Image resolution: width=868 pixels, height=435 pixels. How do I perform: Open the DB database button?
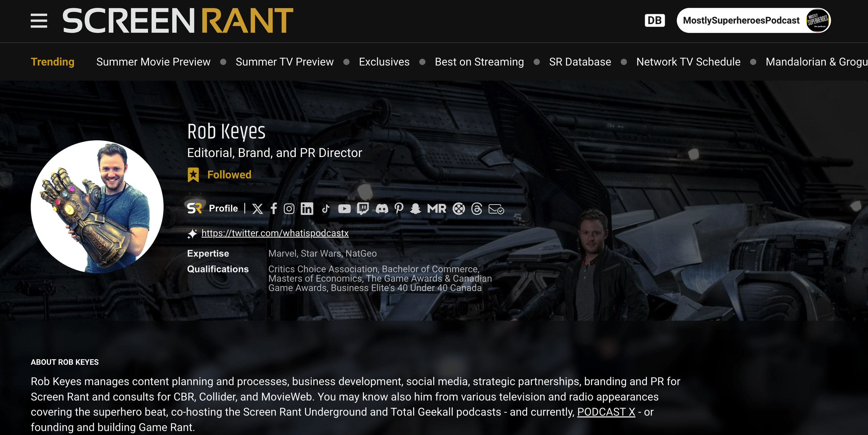(x=654, y=20)
